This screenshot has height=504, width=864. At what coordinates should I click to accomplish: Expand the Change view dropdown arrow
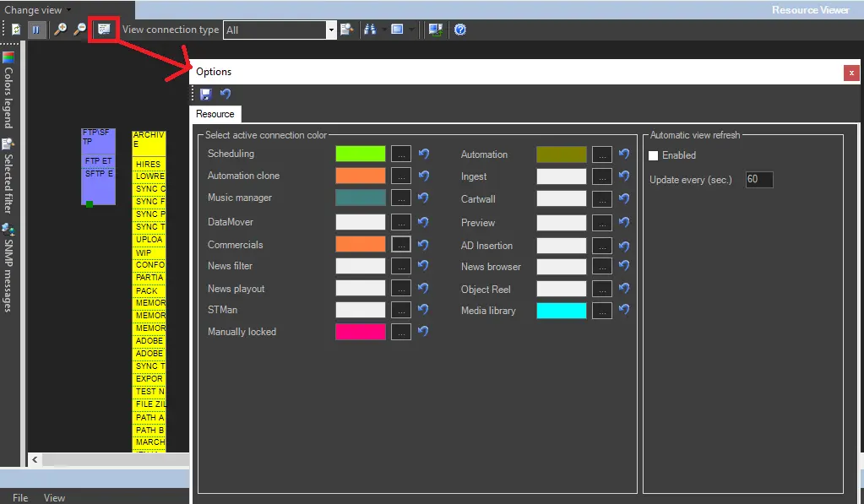tap(68, 10)
